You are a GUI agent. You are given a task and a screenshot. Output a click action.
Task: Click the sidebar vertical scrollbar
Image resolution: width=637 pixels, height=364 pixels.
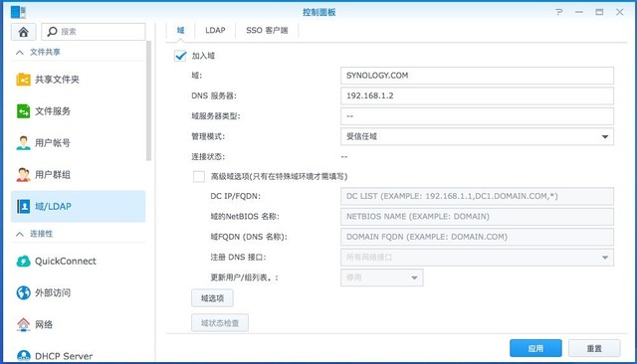click(x=148, y=100)
